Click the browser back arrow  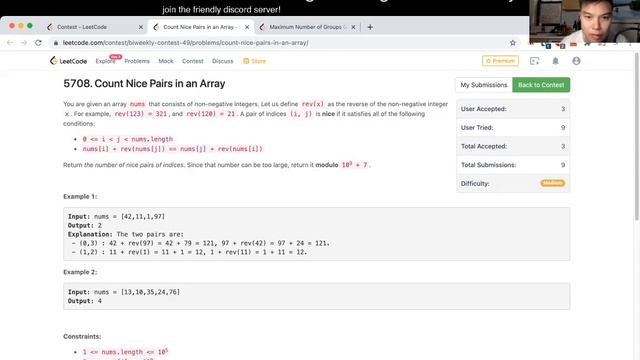(10, 42)
